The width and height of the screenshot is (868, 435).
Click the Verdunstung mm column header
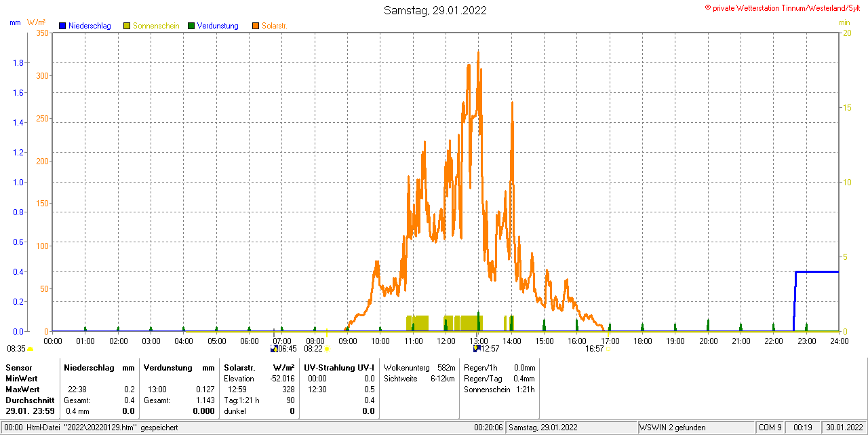coord(179,367)
